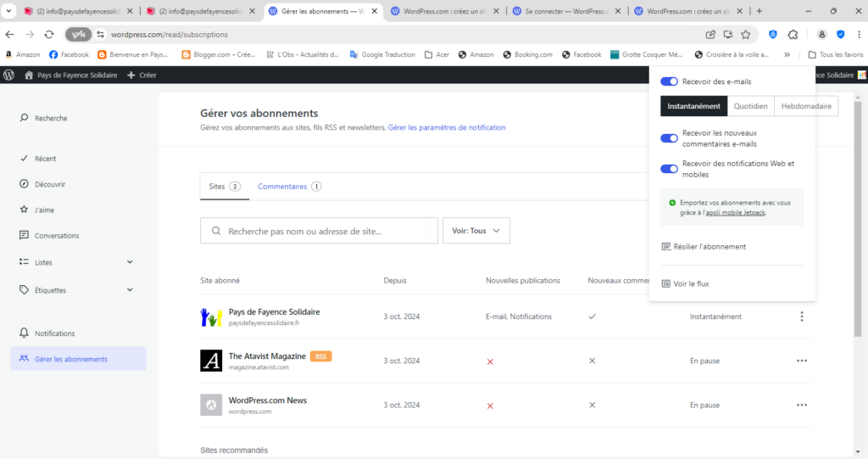Toggle Recevoir des e-mails switch
Screen dimensions: 868x459
point(669,81)
